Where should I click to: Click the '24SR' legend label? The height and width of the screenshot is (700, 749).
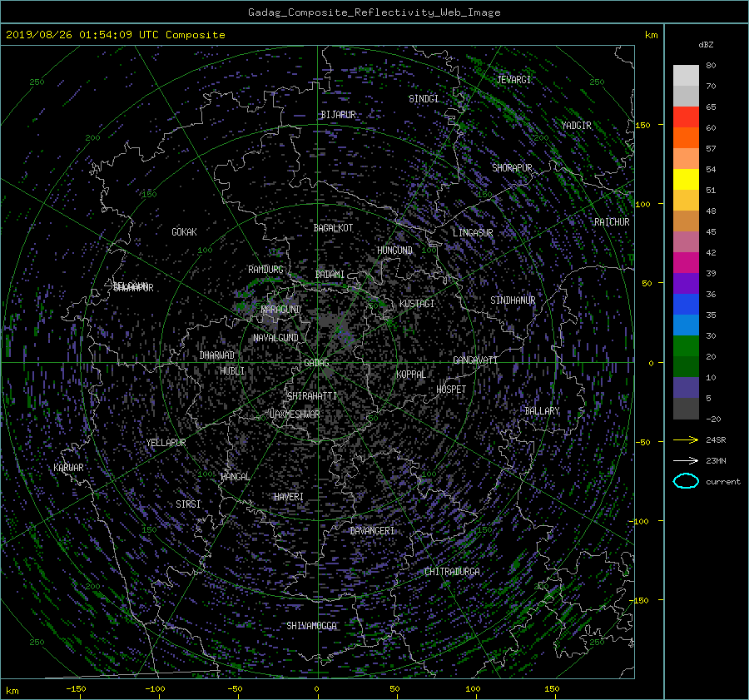716,440
